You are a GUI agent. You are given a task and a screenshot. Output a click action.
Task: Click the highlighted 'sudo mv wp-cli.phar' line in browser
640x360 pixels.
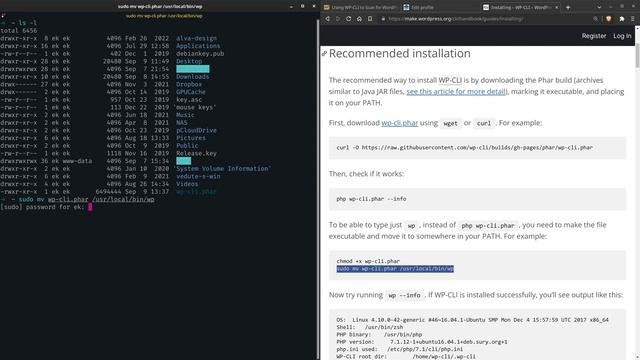[x=395, y=269]
